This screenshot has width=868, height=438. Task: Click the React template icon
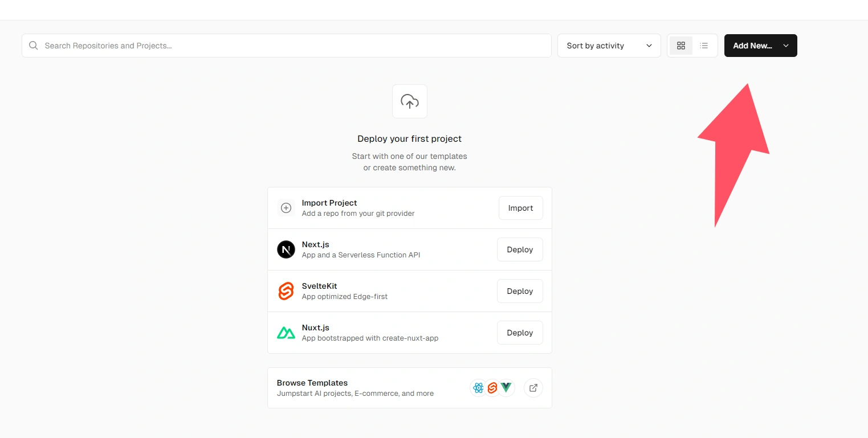478,388
